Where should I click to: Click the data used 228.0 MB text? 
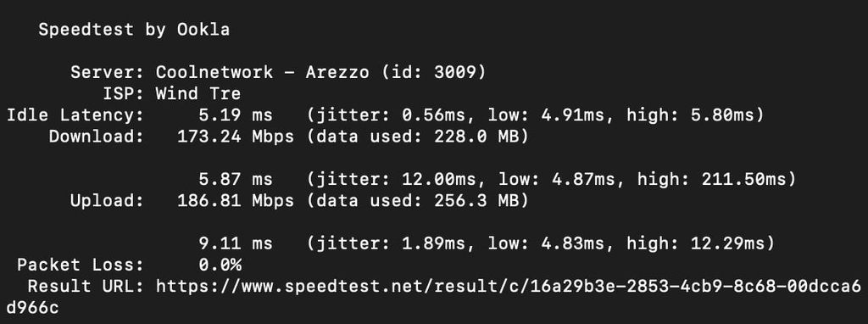pos(417,137)
